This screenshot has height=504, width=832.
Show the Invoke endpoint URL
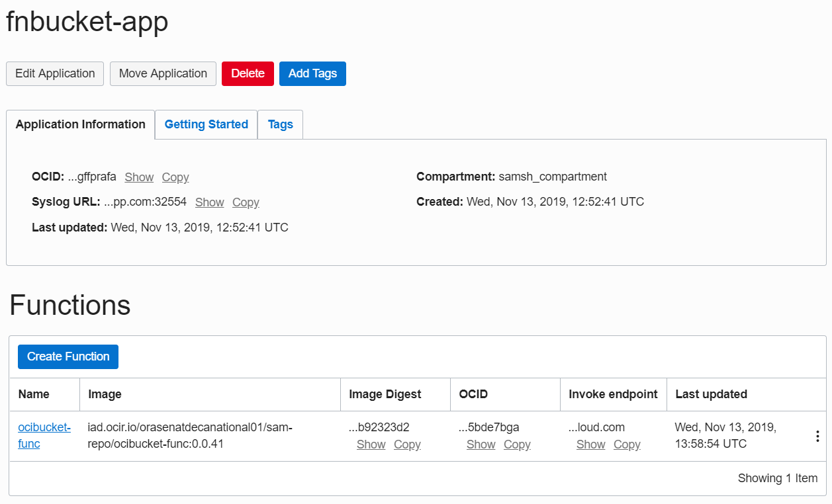pyautogui.click(x=590, y=444)
